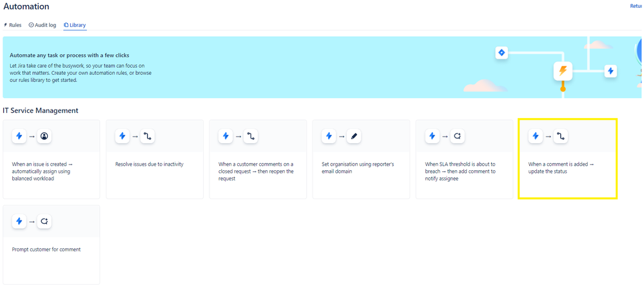The height and width of the screenshot is (292, 644).
Task: Click the Audit log checkmark icon
Action: [31, 25]
